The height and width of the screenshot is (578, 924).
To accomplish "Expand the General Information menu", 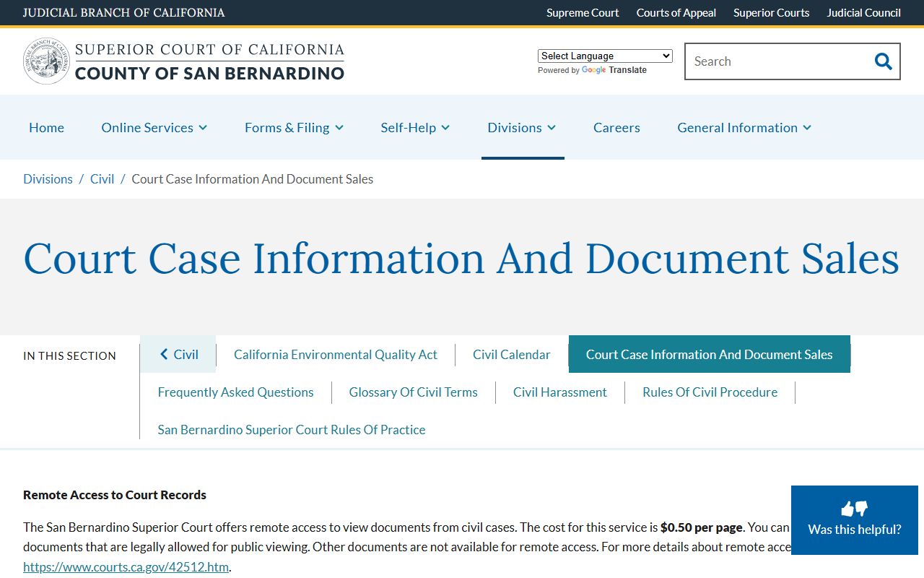I will (744, 127).
